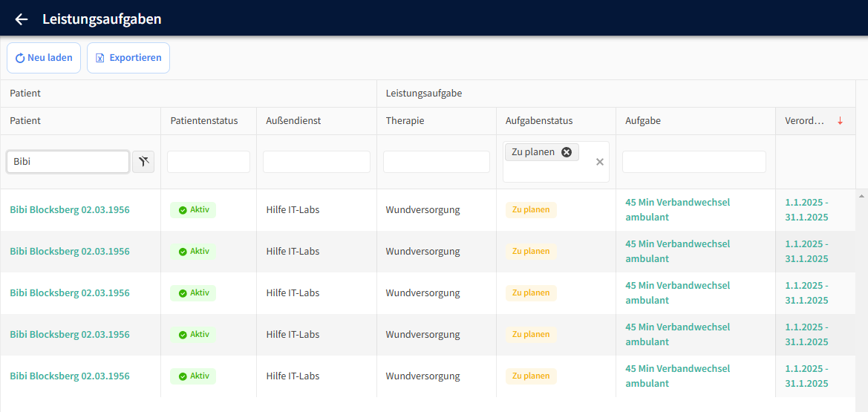Viewport: 868px width, 412px height.
Task: Click the Patient filter input containing Bibi
Action: tap(68, 162)
